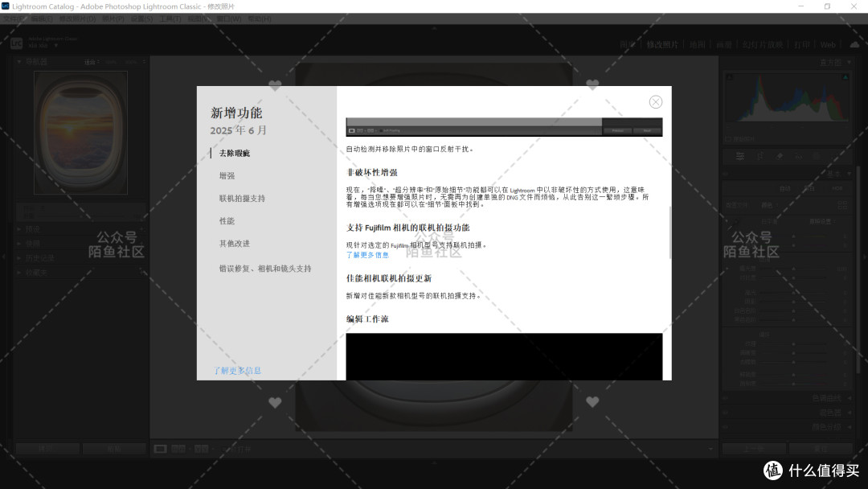This screenshot has width=868, height=489.
Task: Open the 修改照片(D) menu
Action: tap(77, 18)
